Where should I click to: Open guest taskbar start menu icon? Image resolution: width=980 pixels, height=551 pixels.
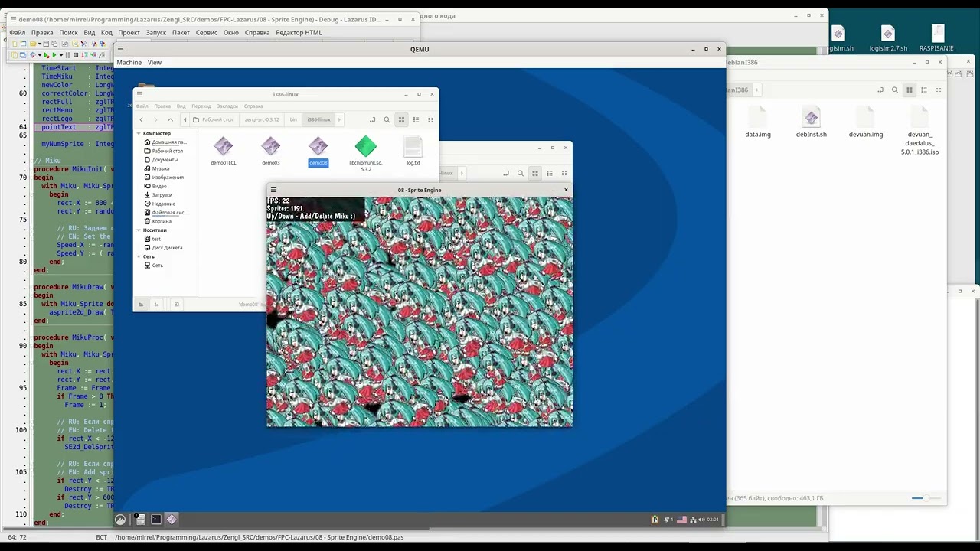pyautogui.click(x=120, y=520)
